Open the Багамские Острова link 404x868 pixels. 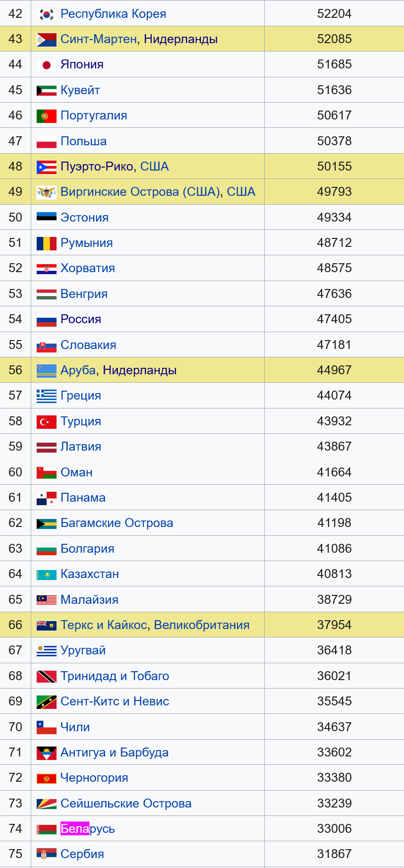click(116, 523)
